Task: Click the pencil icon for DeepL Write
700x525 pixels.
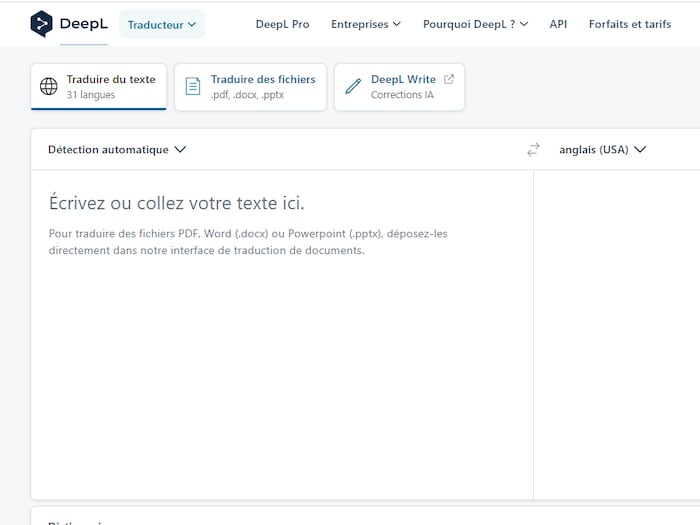Action: coord(353,86)
